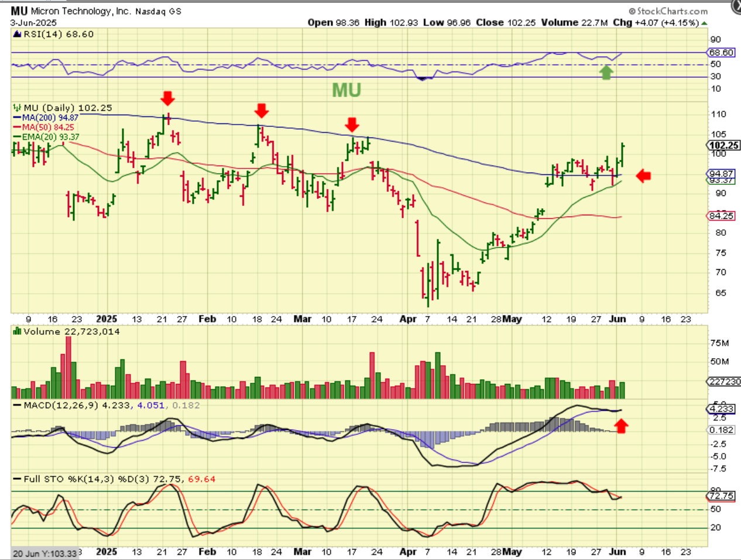The width and height of the screenshot is (741, 560).
Task: Click the Open 98.36 value
Action: [334, 23]
